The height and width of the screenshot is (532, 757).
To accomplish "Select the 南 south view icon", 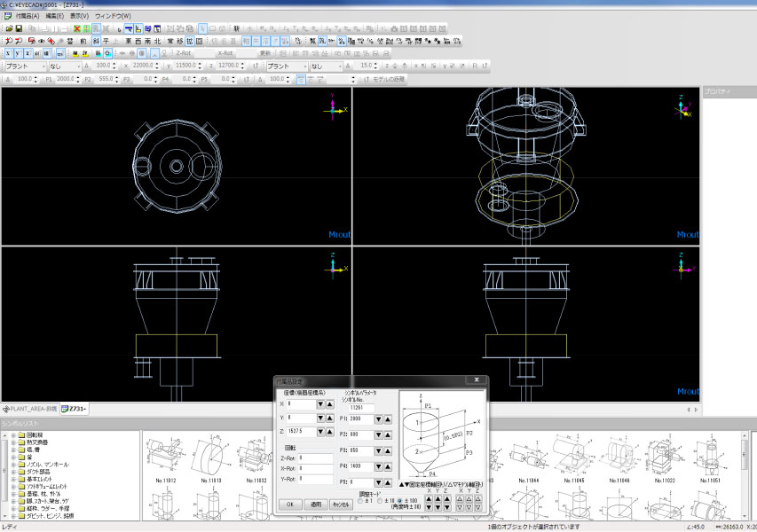I will pos(147,41).
